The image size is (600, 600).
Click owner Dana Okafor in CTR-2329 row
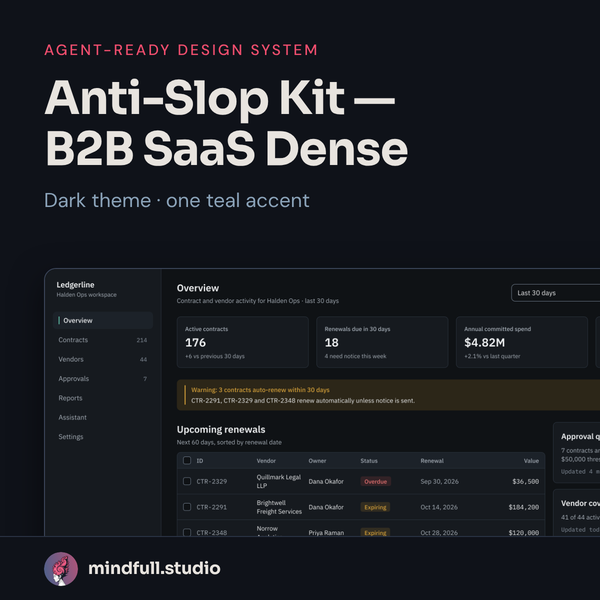(x=326, y=481)
